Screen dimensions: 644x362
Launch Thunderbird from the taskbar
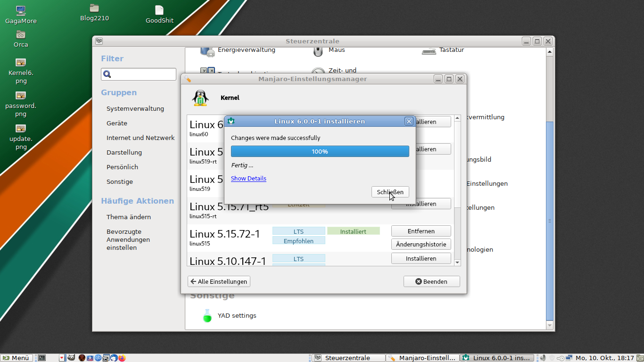pos(114,358)
